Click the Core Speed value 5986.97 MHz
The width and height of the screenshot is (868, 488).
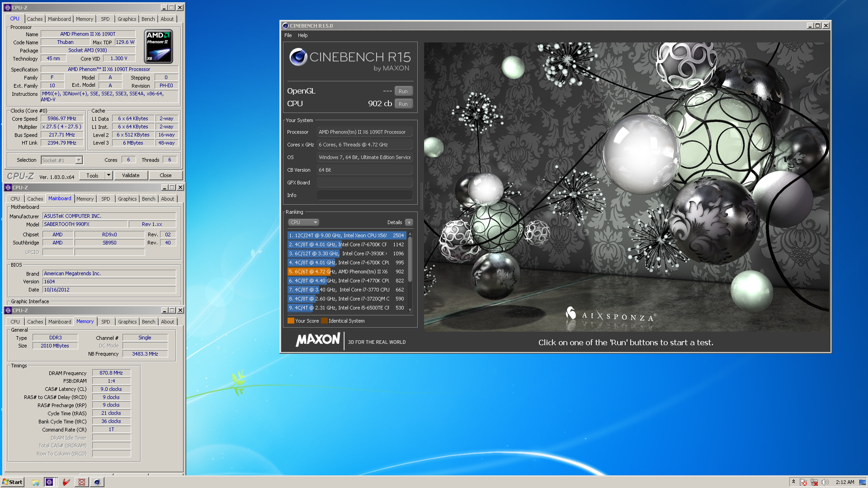click(x=62, y=118)
